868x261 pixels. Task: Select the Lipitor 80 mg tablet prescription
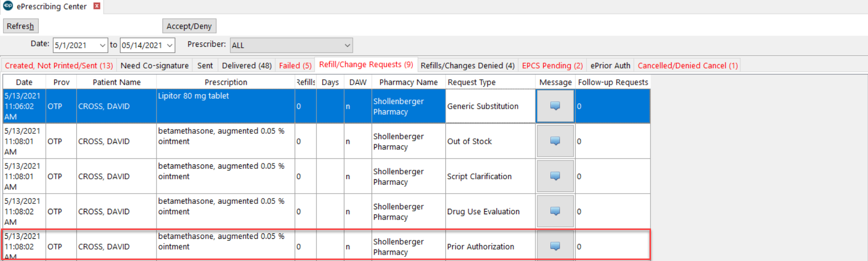click(x=226, y=106)
